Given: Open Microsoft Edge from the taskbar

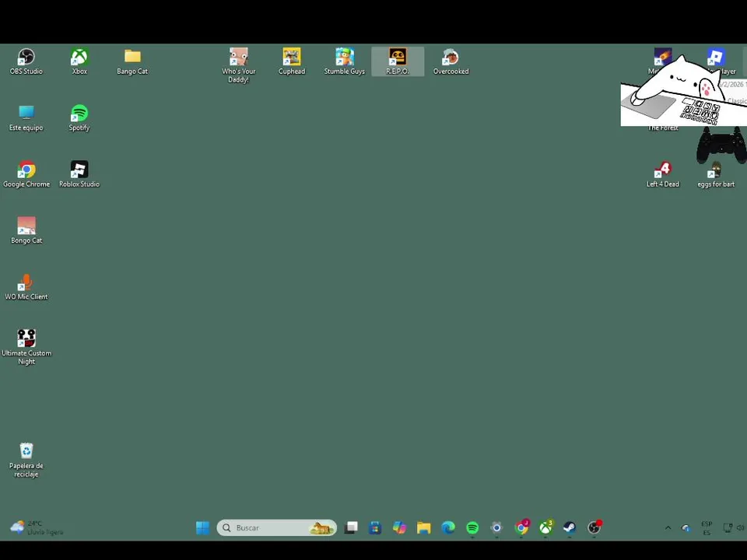Looking at the screenshot, I should pyautogui.click(x=448, y=527).
